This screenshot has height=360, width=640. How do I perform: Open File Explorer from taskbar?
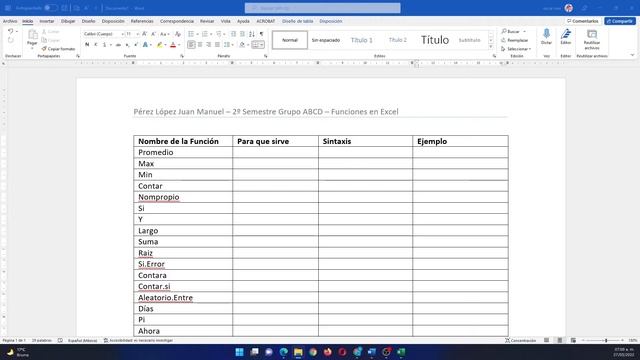coord(298,352)
